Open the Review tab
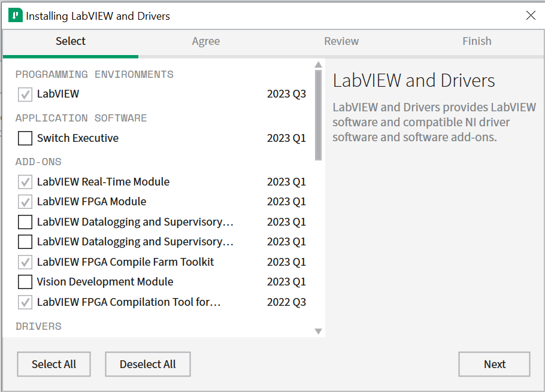 [x=341, y=41]
